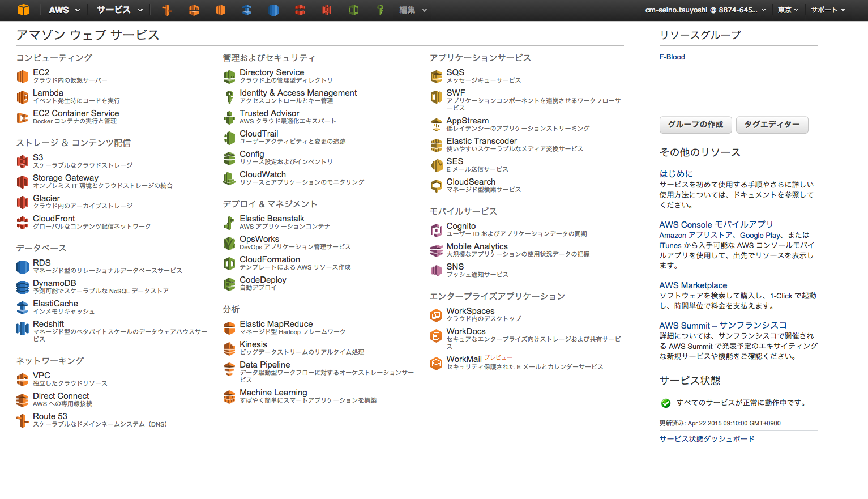The width and height of the screenshot is (868, 499).
Task: Click the Storage Gateway icon
Action: 23,182
